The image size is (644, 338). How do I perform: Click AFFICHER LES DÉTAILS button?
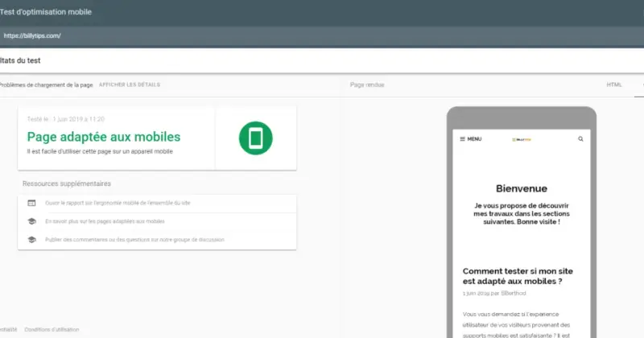(130, 84)
